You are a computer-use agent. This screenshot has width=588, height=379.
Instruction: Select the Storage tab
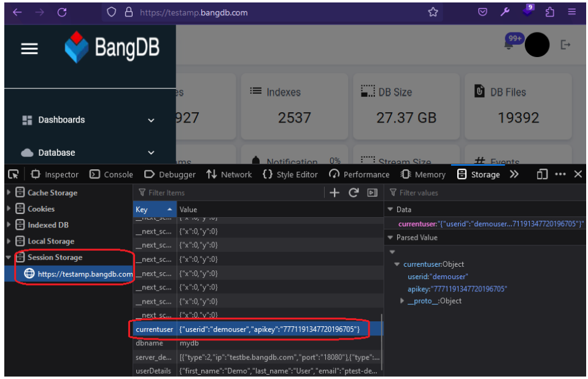pos(479,175)
